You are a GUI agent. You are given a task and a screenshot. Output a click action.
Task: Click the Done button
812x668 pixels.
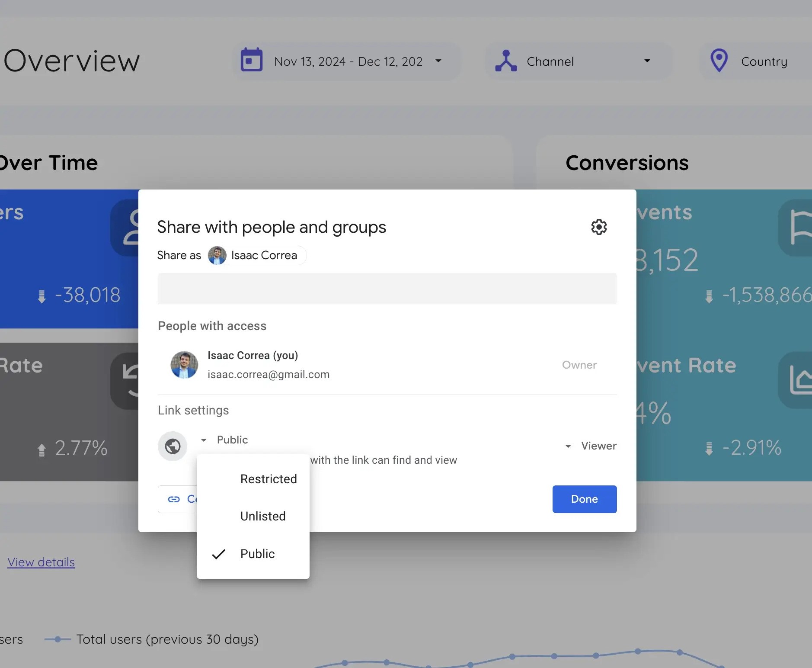tap(584, 499)
